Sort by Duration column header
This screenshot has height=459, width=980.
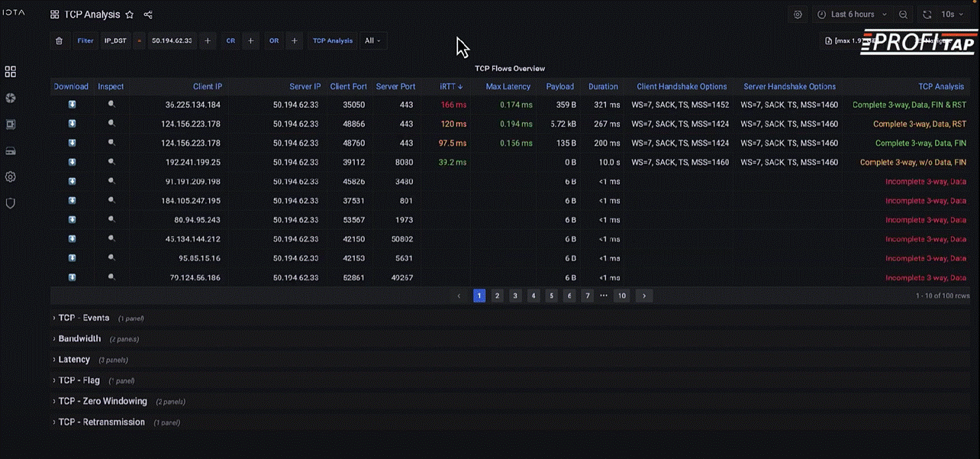[603, 86]
